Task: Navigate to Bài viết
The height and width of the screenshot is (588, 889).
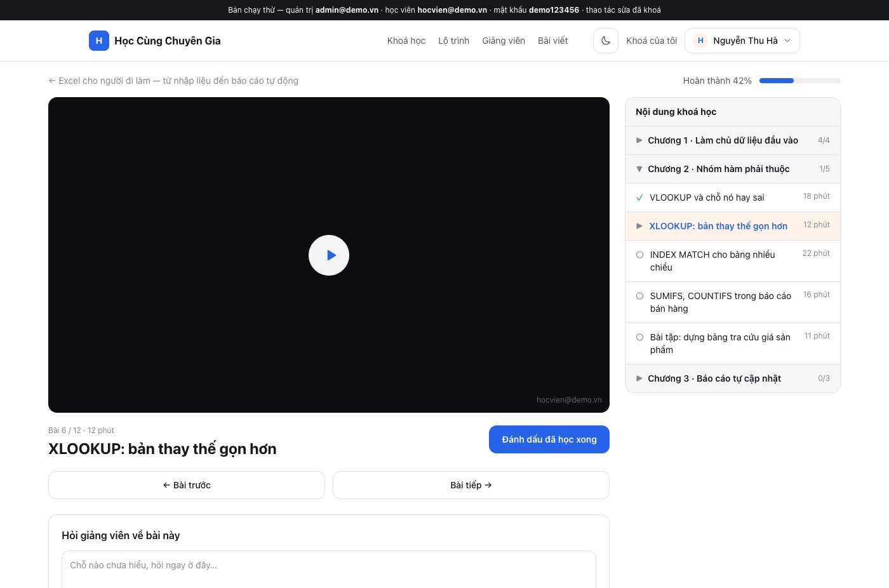Action: point(553,41)
